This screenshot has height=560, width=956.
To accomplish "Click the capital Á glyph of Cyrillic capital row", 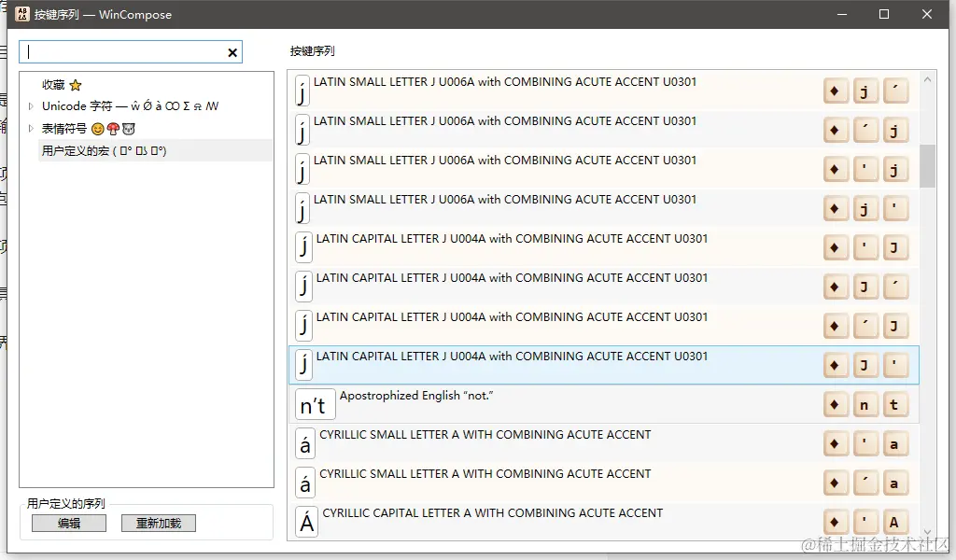I will [x=306, y=523].
